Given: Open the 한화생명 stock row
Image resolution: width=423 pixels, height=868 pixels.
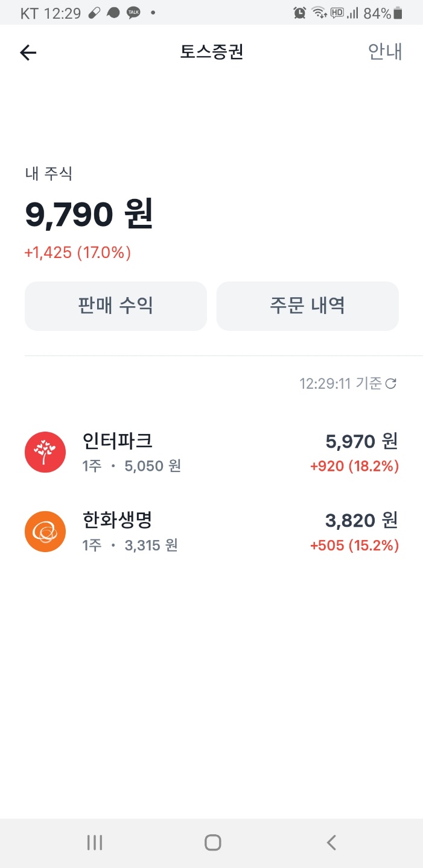Looking at the screenshot, I should (x=211, y=531).
